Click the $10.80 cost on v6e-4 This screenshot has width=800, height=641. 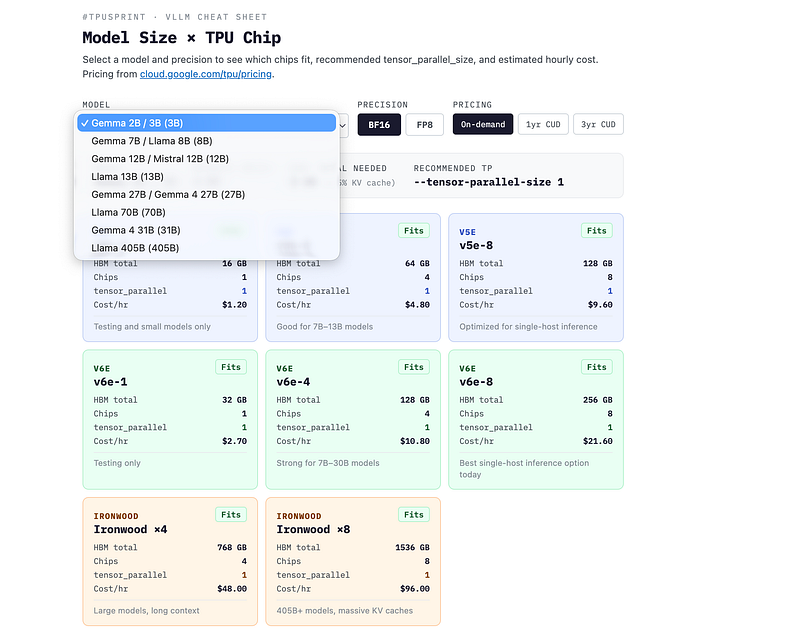(415, 441)
